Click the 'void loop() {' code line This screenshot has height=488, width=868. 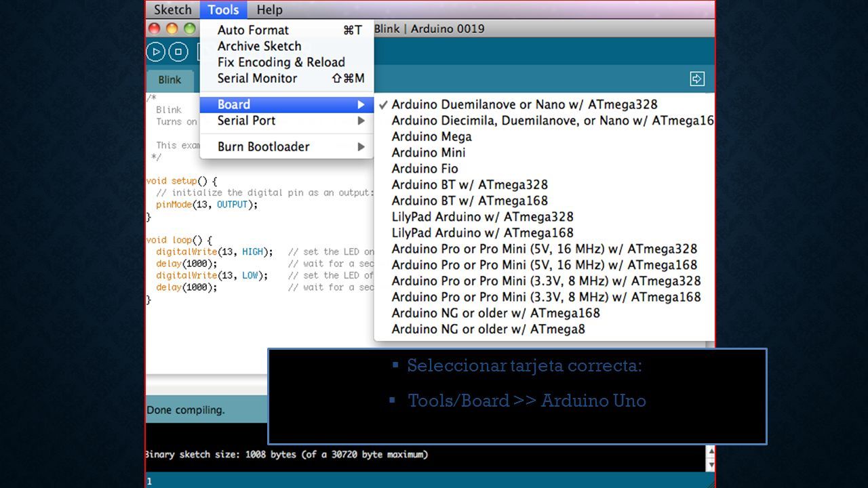[179, 240]
